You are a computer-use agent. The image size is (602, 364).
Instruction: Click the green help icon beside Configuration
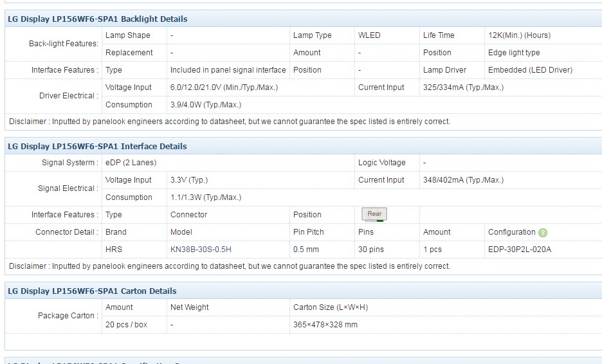(x=542, y=233)
